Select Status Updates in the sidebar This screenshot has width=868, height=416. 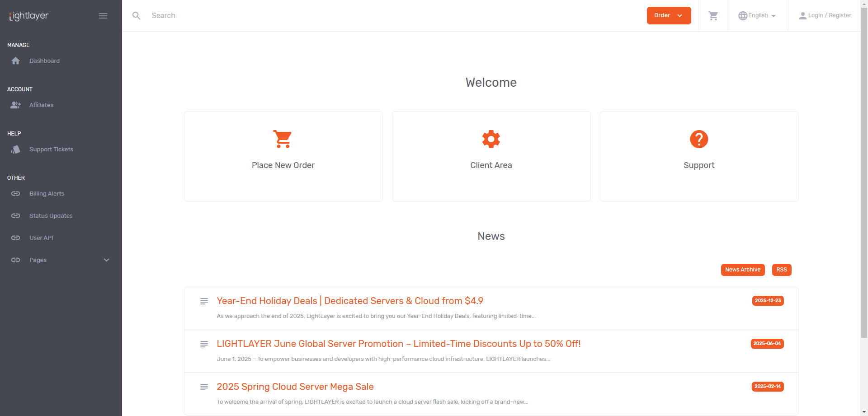[x=51, y=216]
